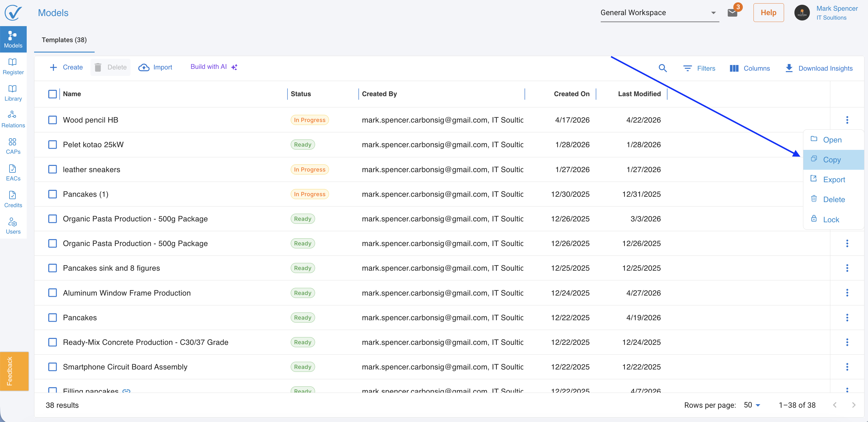Viewport: 868px width, 422px height.
Task: Open the options menu for the Pancakes row
Action: click(x=847, y=318)
